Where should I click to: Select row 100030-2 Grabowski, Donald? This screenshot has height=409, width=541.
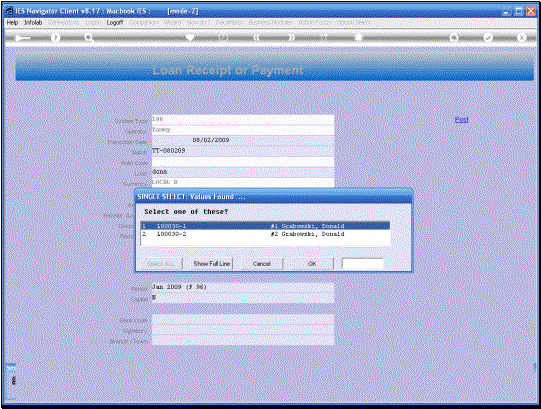265,234
